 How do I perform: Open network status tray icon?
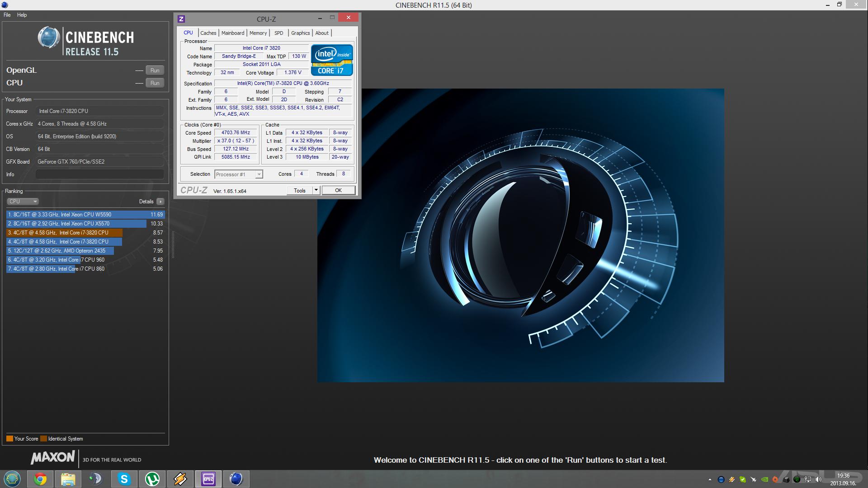(x=808, y=479)
